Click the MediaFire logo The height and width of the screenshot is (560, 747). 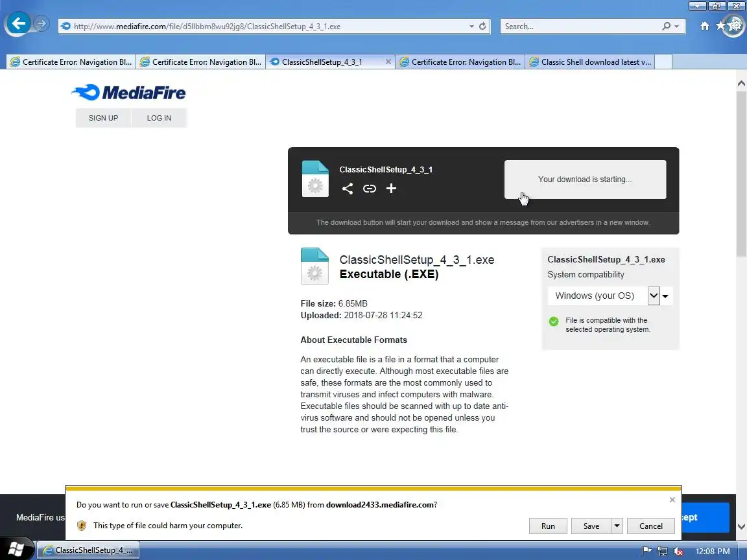point(128,93)
